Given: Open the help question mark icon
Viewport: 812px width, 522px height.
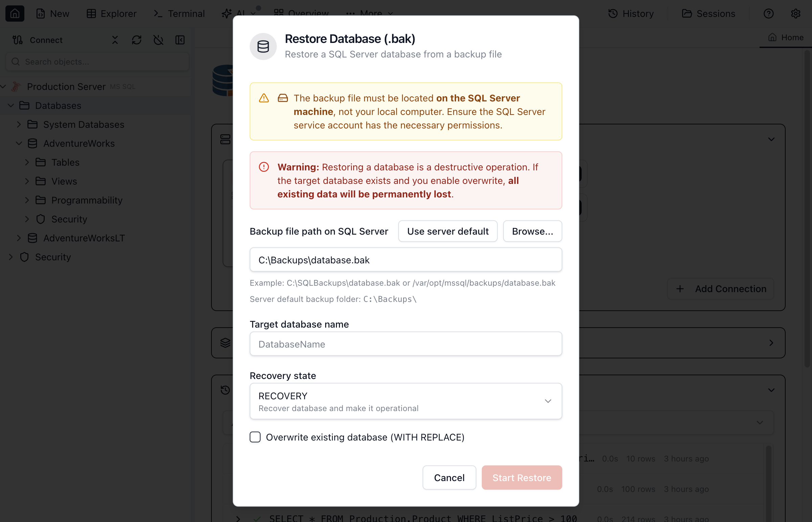Looking at the screenshot, I should tap(769, 14).
